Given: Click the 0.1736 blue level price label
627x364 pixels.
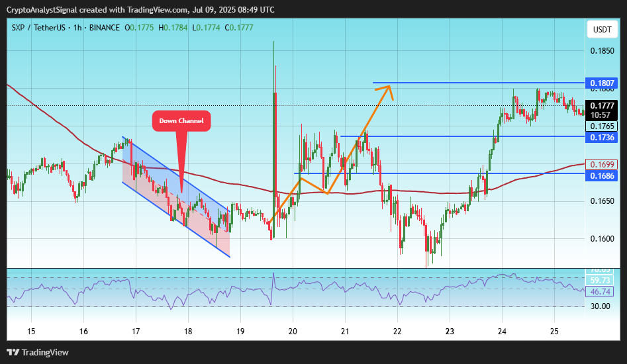Looking at the screenshot, I should pos(601,138).
